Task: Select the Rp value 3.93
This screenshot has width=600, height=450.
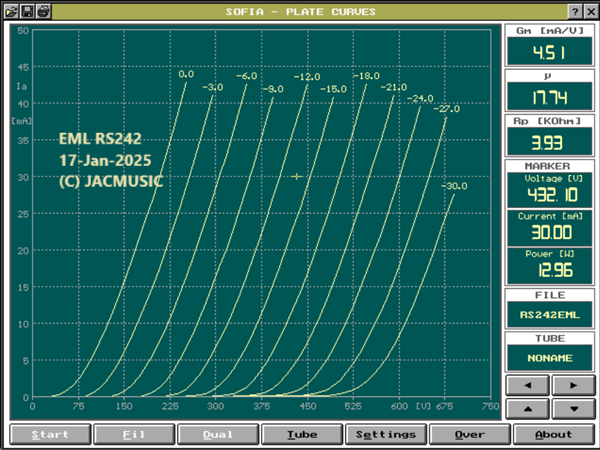Action: 549,142
